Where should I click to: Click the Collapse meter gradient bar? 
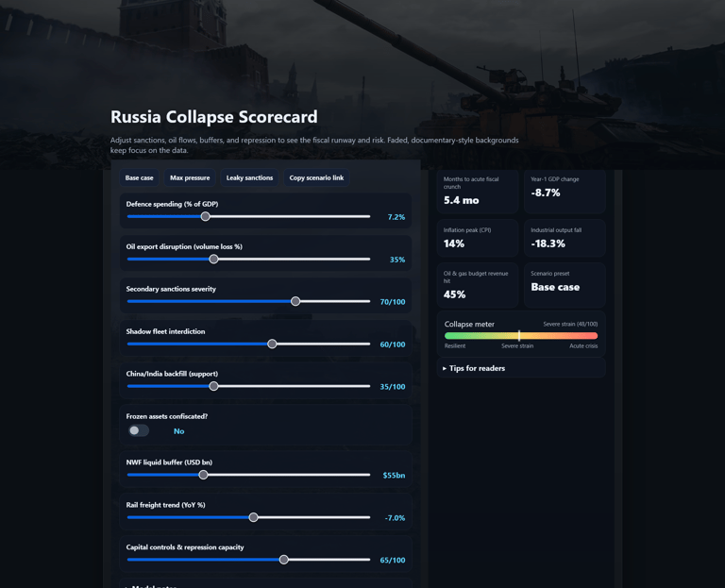(x=521, y=336)
